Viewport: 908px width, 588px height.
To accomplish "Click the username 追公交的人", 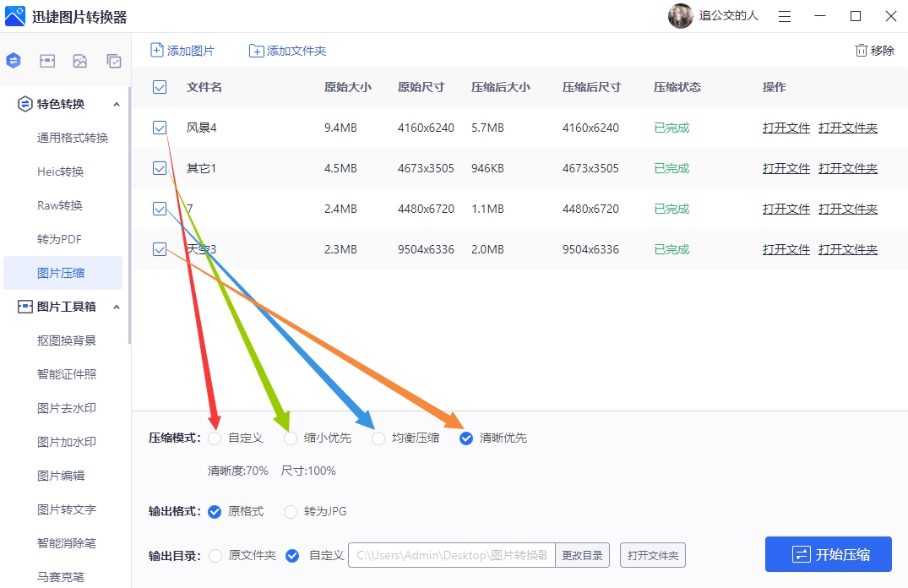I will point(728,16).
